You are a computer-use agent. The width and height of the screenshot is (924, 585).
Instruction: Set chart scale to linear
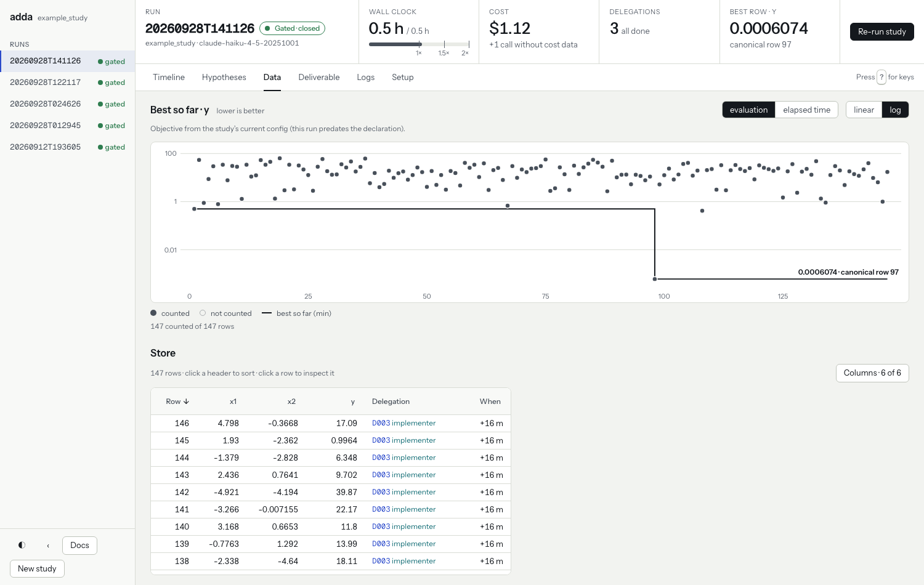[x=864, y=110]
